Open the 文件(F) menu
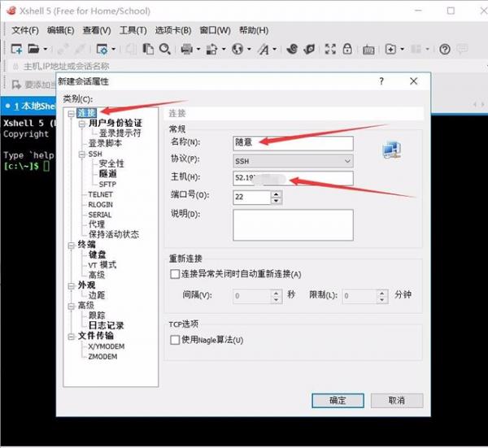Screen dimensions: 488x448 pos(25,30)
